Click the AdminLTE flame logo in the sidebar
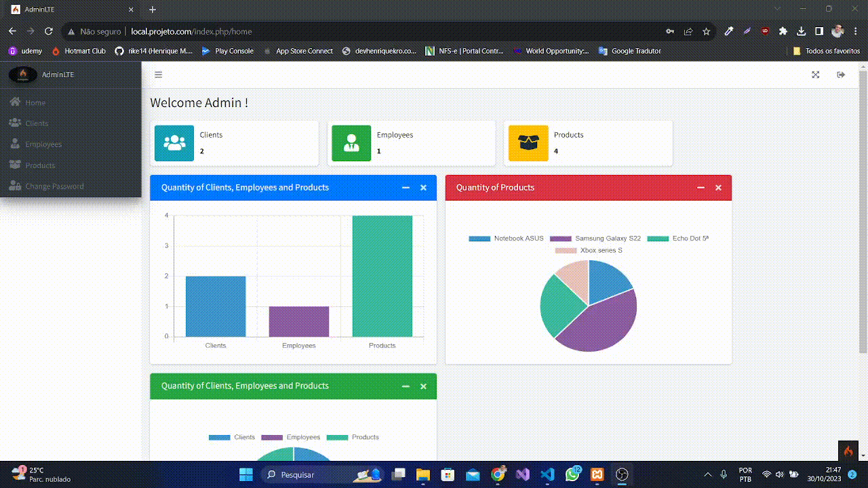 [23, 75]
